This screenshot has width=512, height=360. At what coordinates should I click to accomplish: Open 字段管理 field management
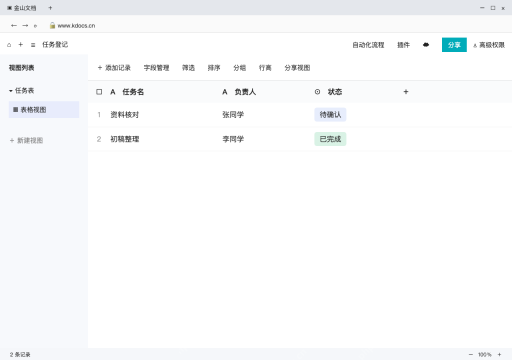pyautogui.click(x=156, y=68)
